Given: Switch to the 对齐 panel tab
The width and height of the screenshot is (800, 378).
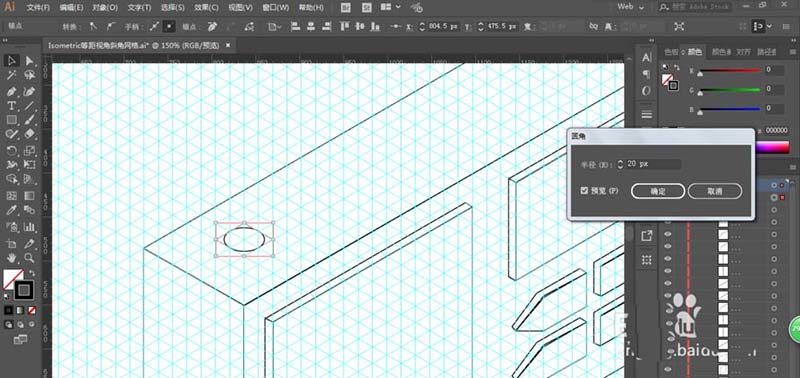Looking at the screenshot, I should pyautogui.click(x=743, y=52).
